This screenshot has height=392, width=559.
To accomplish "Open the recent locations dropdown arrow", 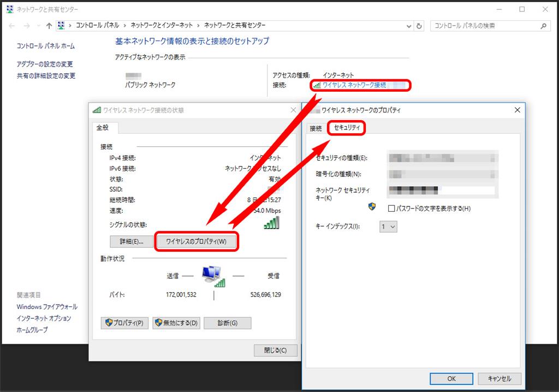I will (x=39, y=26).
